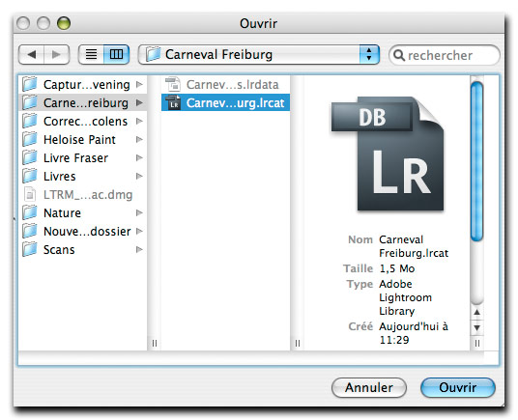Click the magnifier icon in search field

coord(399,55)
